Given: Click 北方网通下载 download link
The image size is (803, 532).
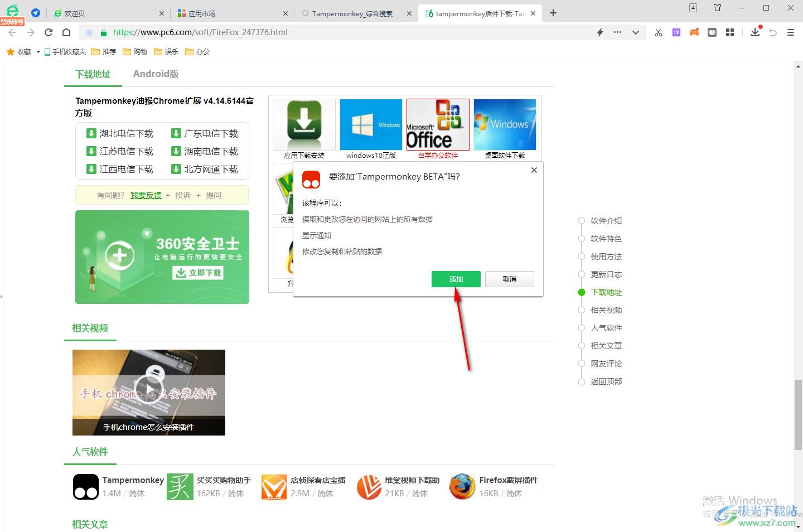Looking at the screenshot, I should coord(205,169).
